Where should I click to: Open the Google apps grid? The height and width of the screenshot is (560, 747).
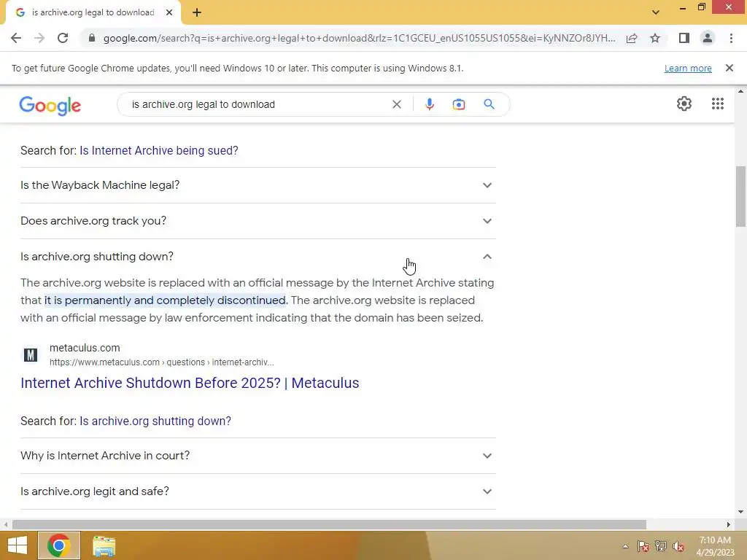click(718, 104)
